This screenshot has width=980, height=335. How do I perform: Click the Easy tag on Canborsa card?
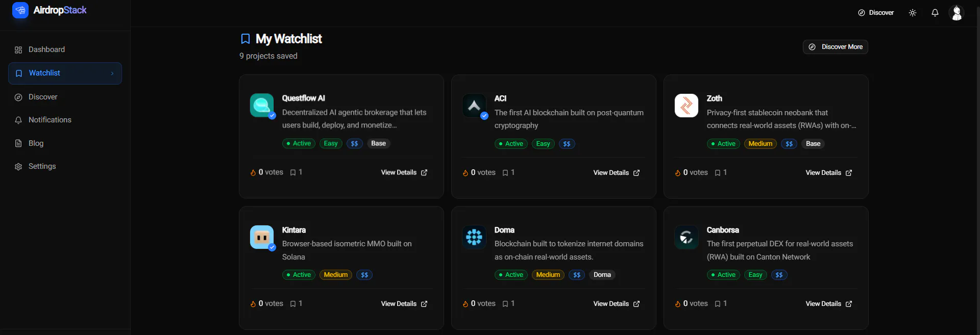click(x=755, y=275)
